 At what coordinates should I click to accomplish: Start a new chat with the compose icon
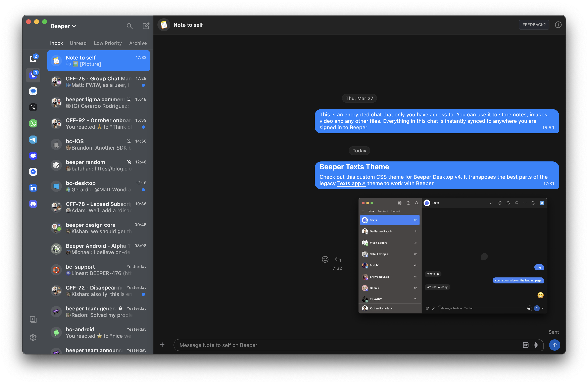pos(146,26)
